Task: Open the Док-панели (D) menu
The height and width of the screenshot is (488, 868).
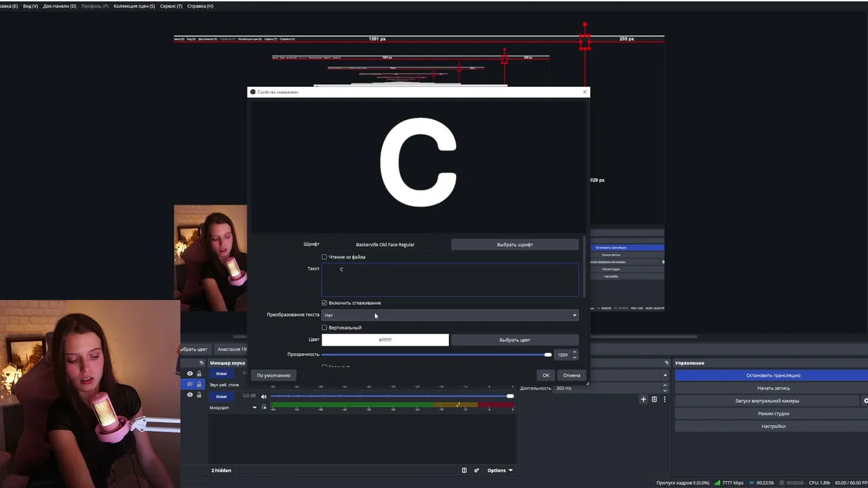Action: [x=60, y=6]
